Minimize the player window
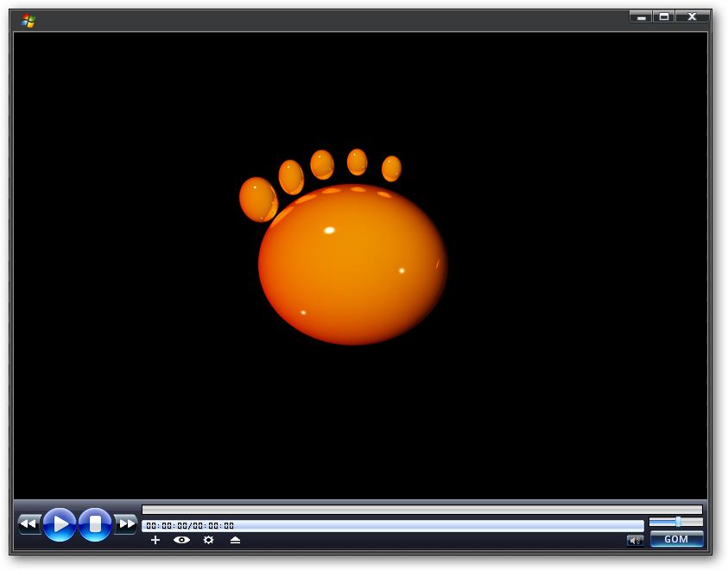 (x=641, y=16)
